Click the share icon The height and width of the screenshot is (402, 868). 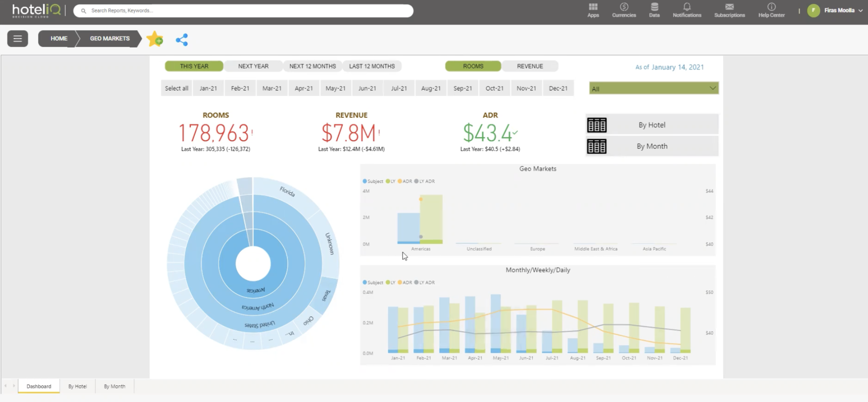182,40
